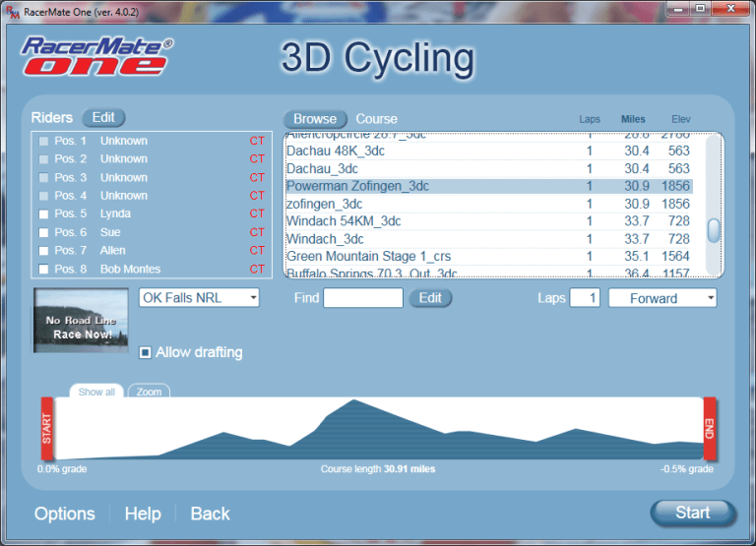Click the RacerMate One logo

click(x=97, y=57)
